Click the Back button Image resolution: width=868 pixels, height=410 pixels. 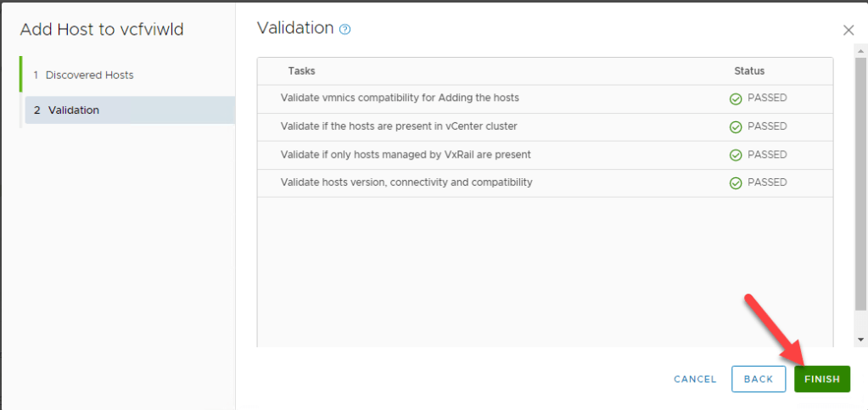pos(758,379)
